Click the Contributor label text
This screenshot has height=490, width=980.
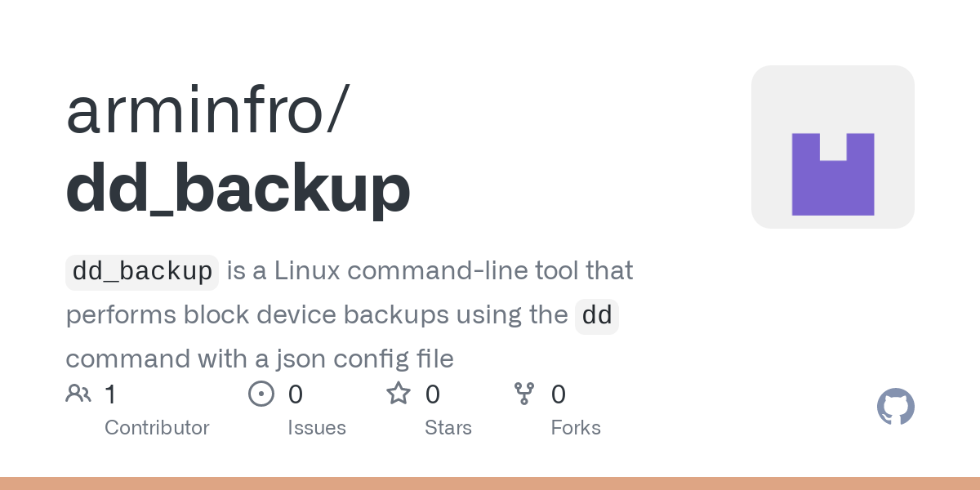157,427
